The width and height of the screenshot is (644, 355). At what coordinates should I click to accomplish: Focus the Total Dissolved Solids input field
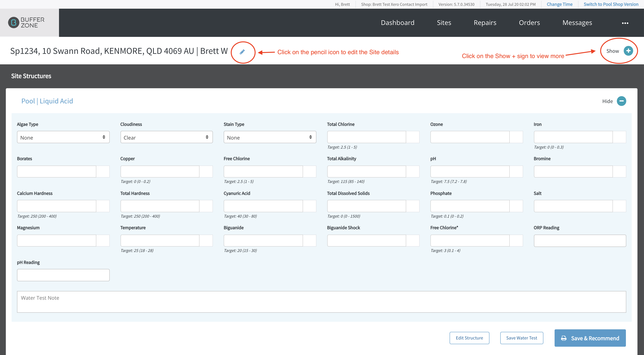tap(367, 206)
